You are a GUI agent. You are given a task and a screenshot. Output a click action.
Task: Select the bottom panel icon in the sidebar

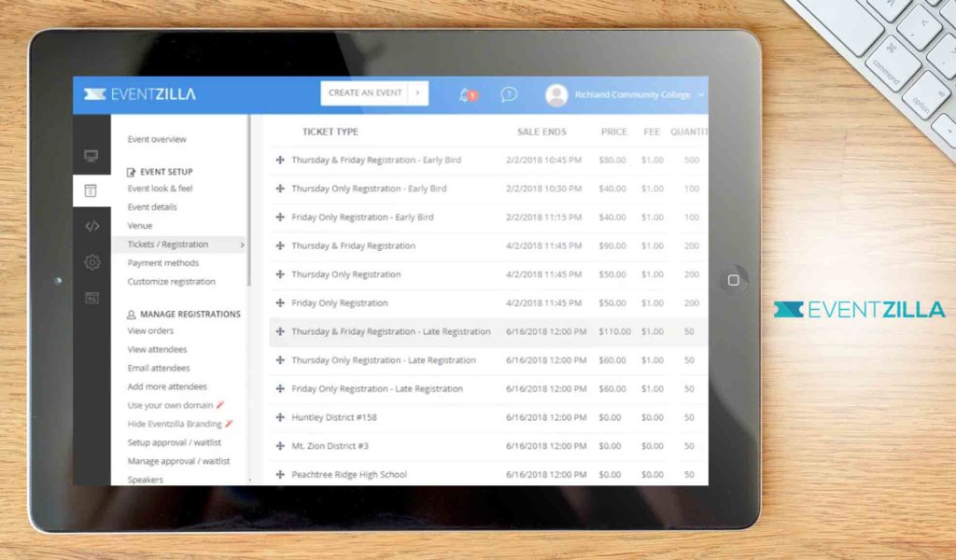click(91, 297)
